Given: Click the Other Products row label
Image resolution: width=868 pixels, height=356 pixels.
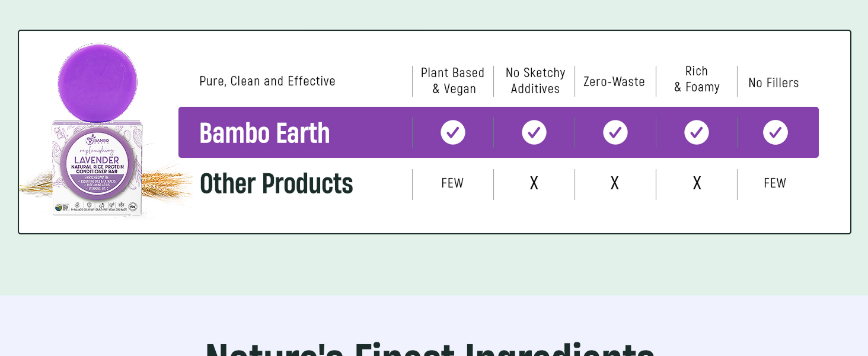Looking at the screenshot, I should [276, 184].
